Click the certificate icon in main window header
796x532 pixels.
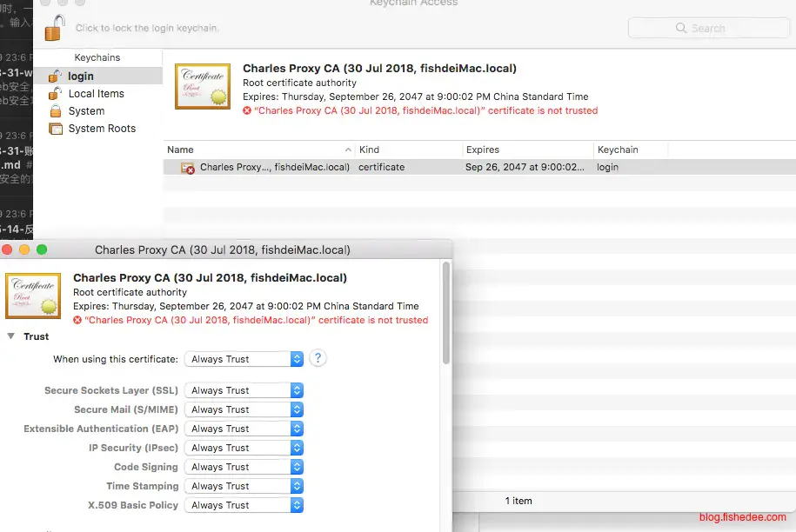pos(202,86)
